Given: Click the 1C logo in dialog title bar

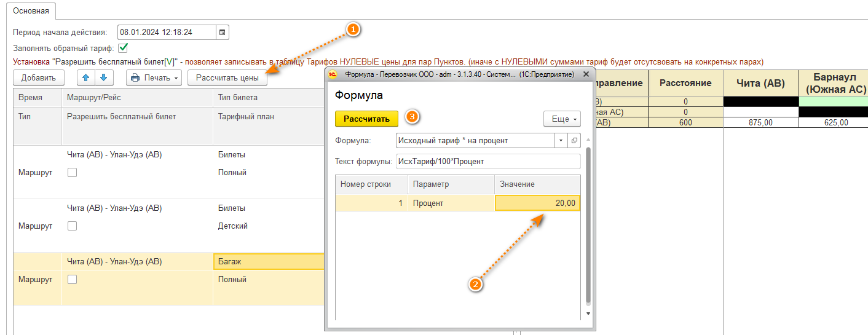Looking at the screenshot, I should [x=333, y=74].
